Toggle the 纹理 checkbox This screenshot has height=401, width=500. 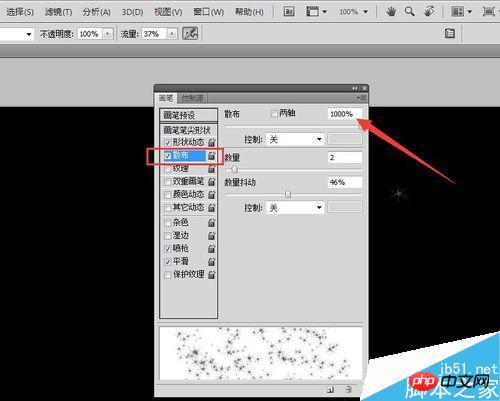pos(168,169)
